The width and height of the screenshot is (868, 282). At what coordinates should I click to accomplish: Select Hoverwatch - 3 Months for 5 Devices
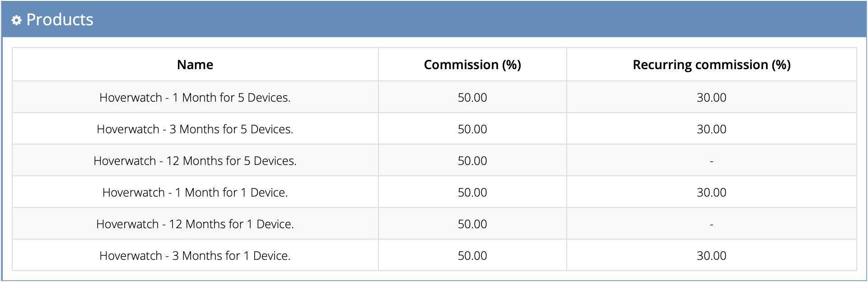pyautogui.click(x=195, y=129)
